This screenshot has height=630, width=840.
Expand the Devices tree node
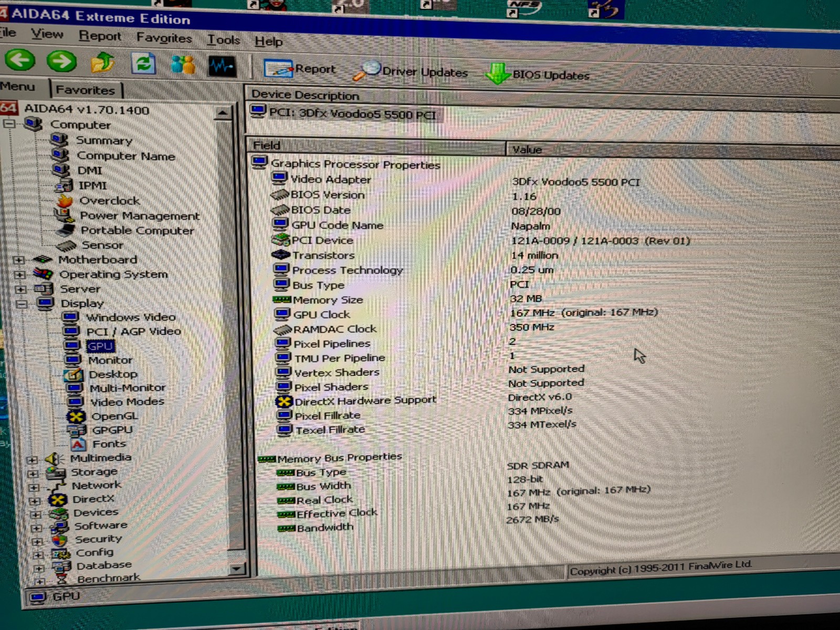point(35,514)
